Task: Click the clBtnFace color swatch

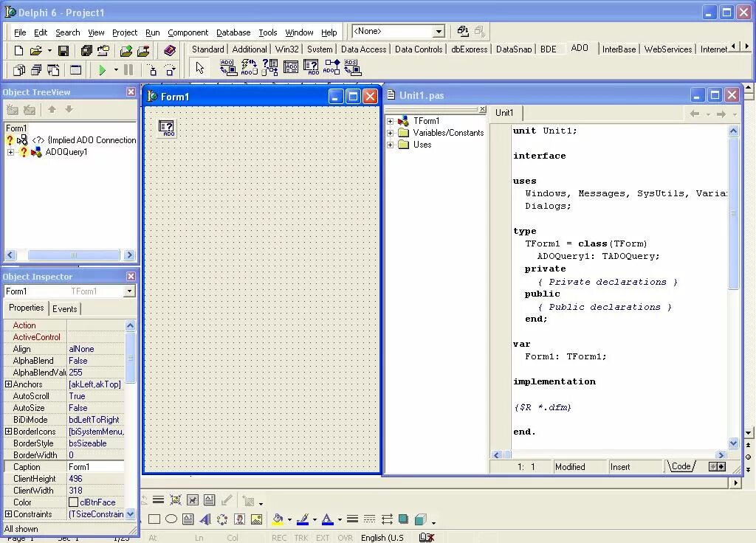Action: click(73, 502)
